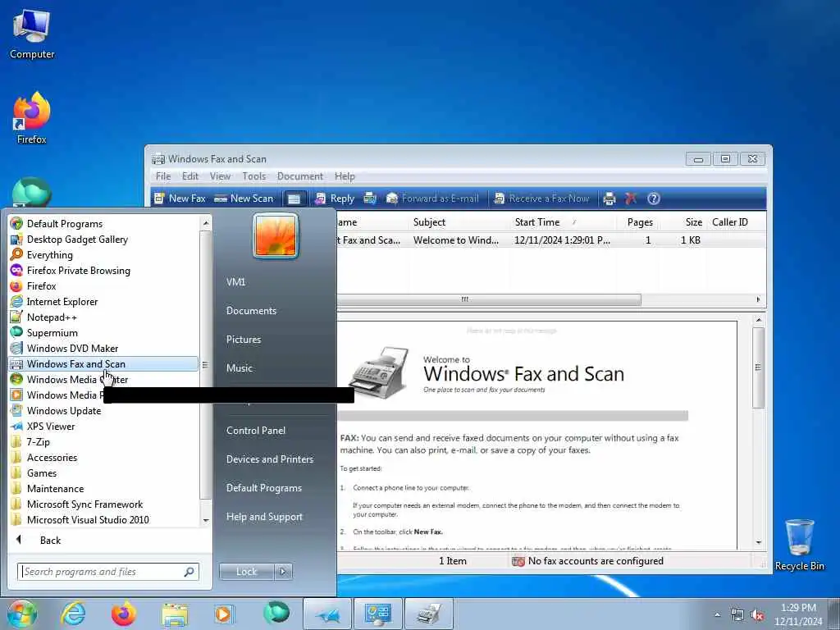Open XPS Viewer from programs list
The height and width of the screenshot is (630, 840).
point(104,427)
